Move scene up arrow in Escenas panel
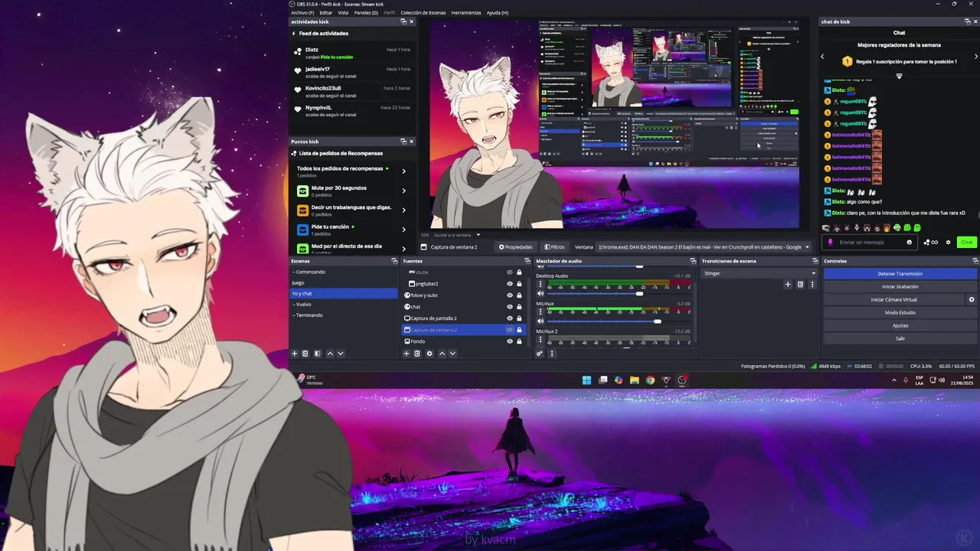The width and height of the screenshot is (980, 551). click(x=330, y=354)
